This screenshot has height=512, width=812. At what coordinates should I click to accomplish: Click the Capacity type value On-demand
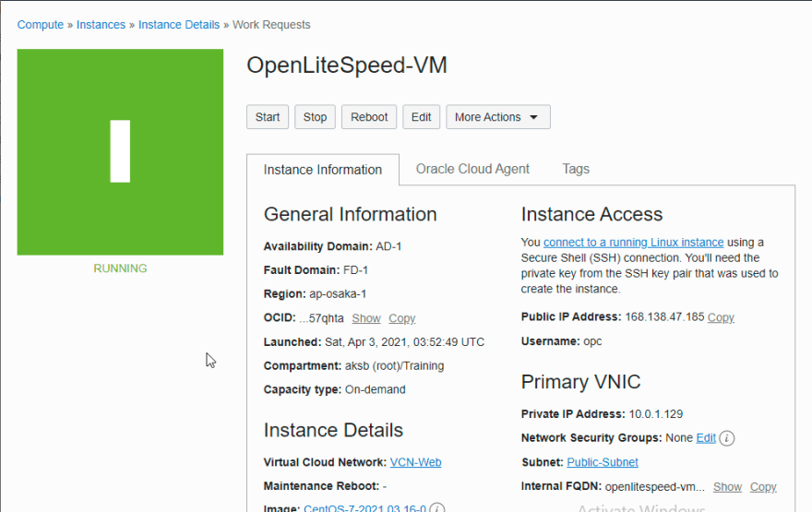(375, 390)
